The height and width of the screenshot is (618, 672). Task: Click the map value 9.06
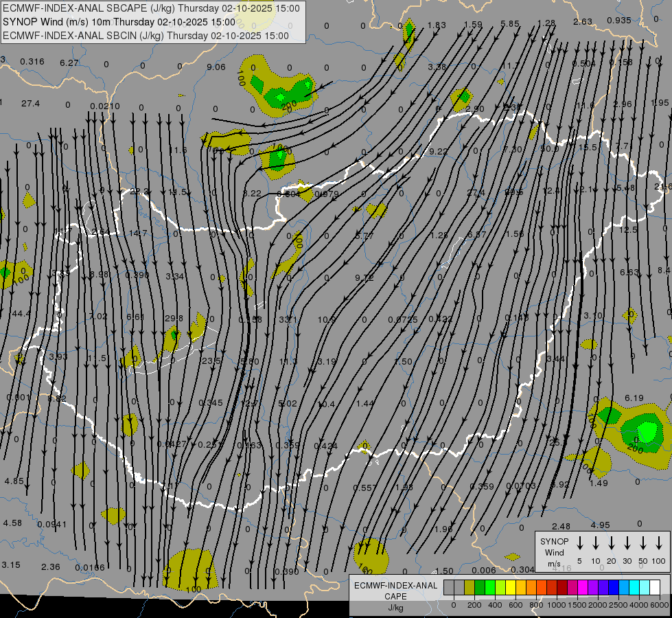click(216, 67)
